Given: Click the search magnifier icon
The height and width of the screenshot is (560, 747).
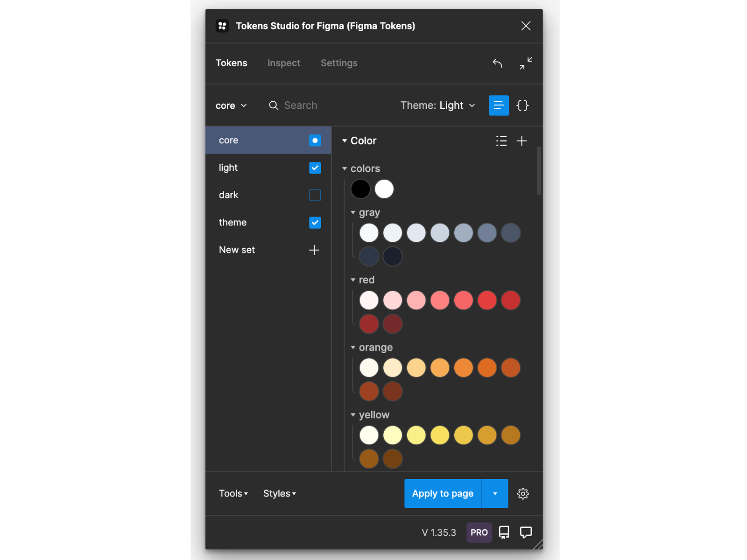Looking at the screenshot, I should [x=274, y=105].
